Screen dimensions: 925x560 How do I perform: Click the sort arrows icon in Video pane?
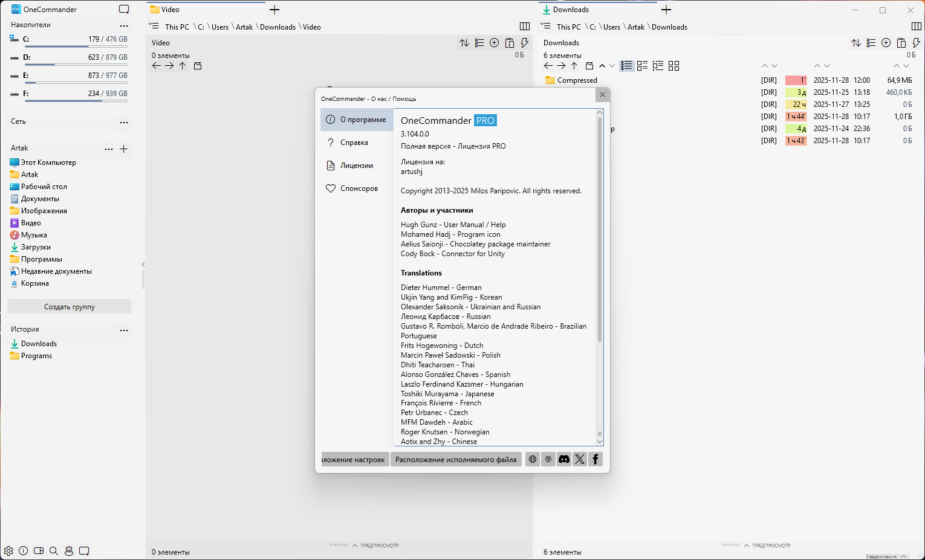[464, 43]
